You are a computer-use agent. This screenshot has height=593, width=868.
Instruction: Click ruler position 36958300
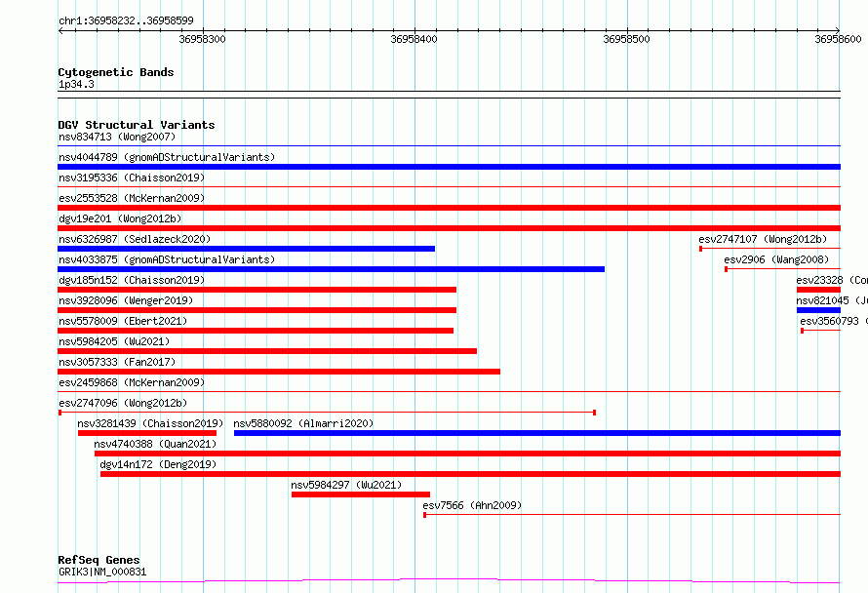pos(203,39)
